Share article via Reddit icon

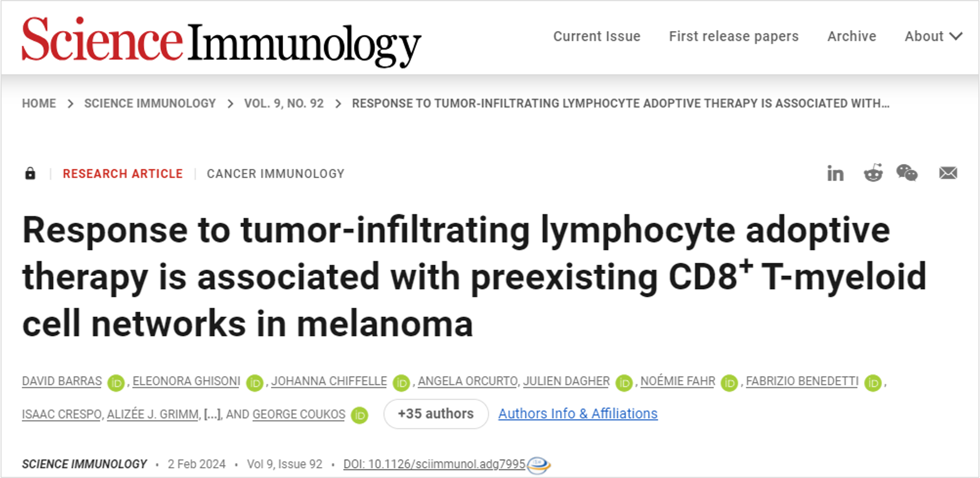(x=873, y=173)
